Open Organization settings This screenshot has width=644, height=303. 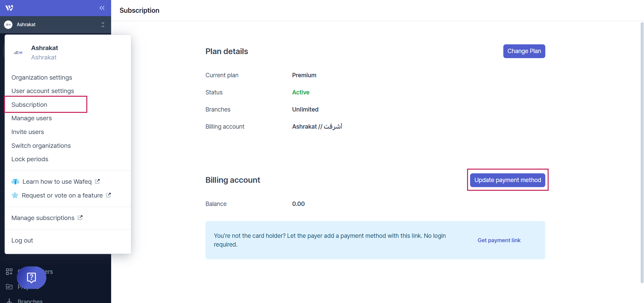coord(42,77)
